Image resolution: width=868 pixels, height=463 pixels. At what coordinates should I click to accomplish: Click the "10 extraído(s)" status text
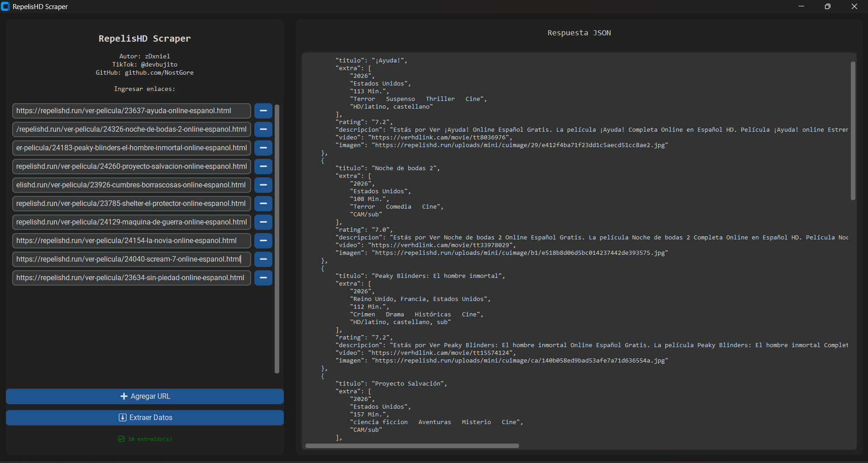[150, 439]
